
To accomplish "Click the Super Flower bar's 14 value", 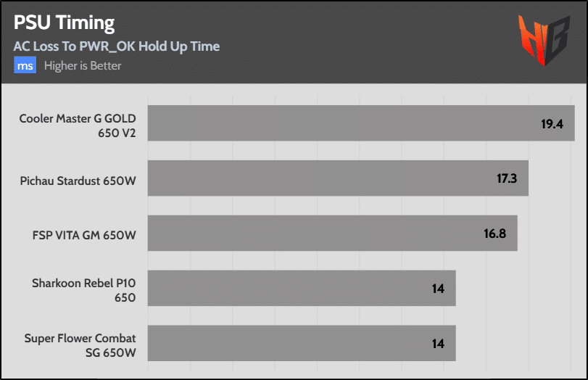I will (438, 344).
